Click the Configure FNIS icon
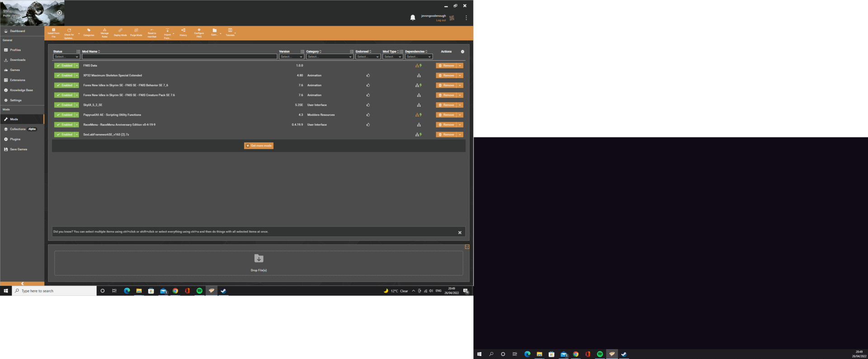Image resolution: width=868 pixels, height=359 pixels. click(199, 33)
